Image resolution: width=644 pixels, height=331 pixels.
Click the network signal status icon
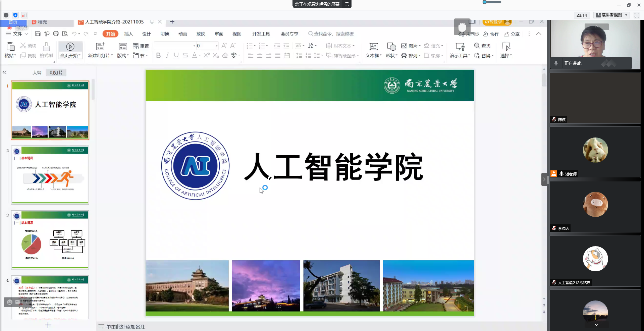(x=24, y=15)
